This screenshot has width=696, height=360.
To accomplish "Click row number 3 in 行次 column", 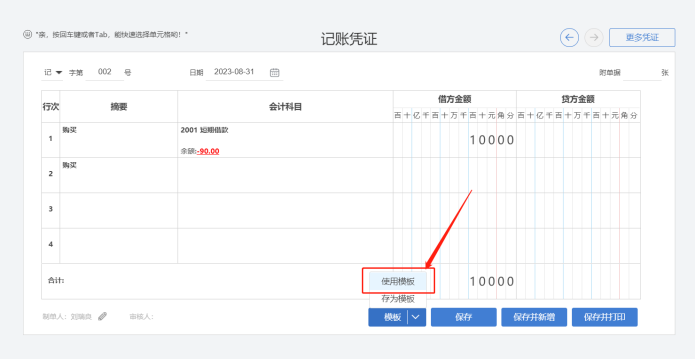I will pos(51,209).
